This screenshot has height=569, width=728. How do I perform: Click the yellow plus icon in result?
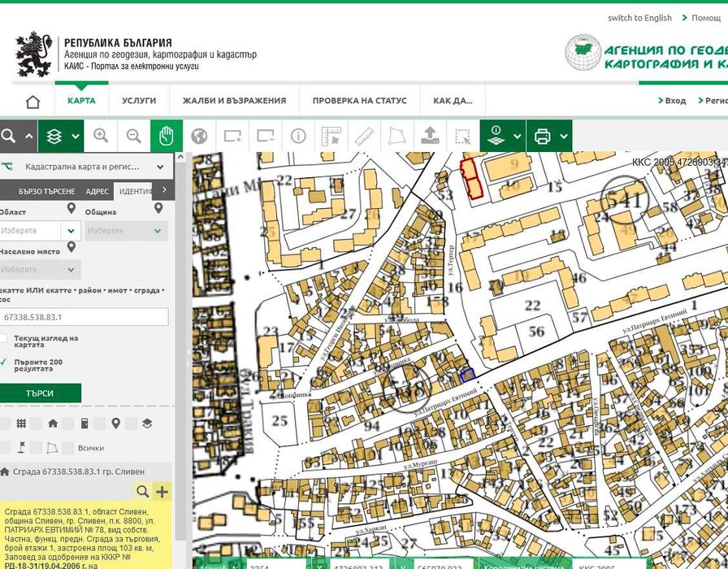162,491
